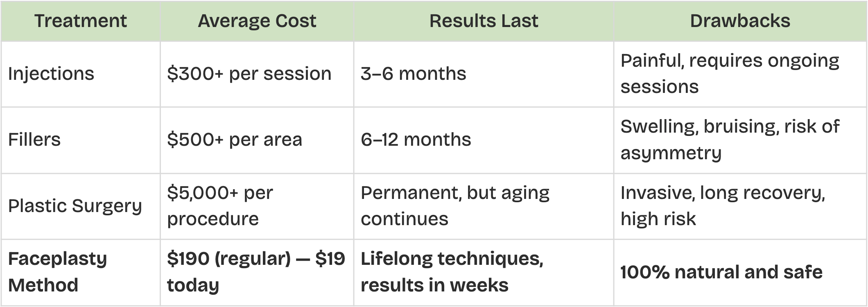The height and width of the screenshot is (307, 868).
Task: Select "Swelling, bruising, risk of asymmetry" cell
Action: [x=730, y=140]
